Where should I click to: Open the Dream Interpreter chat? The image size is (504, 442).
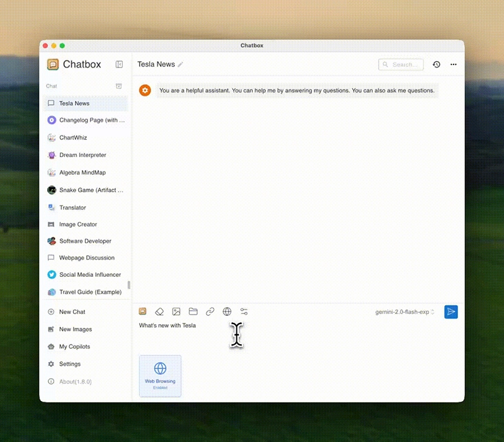tap(86, 154)
